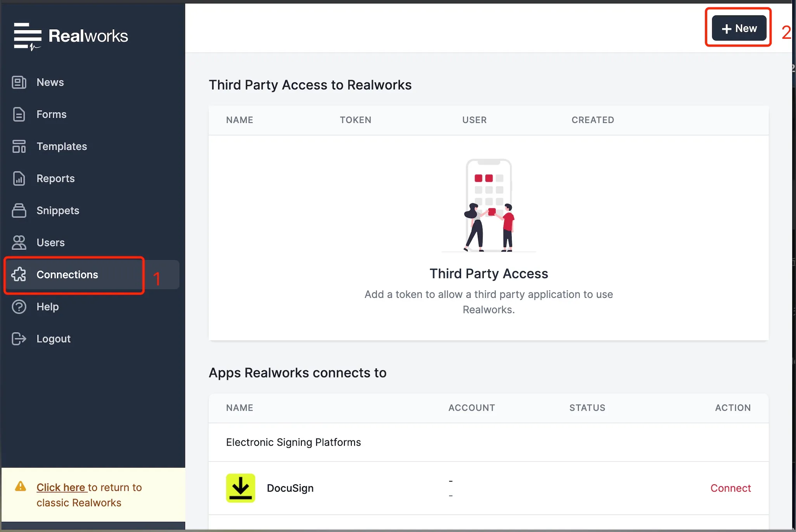The height and width of the screenshot is (532, 796).
Task: Click the Realworks logo icon
Action: pos(27,36)
